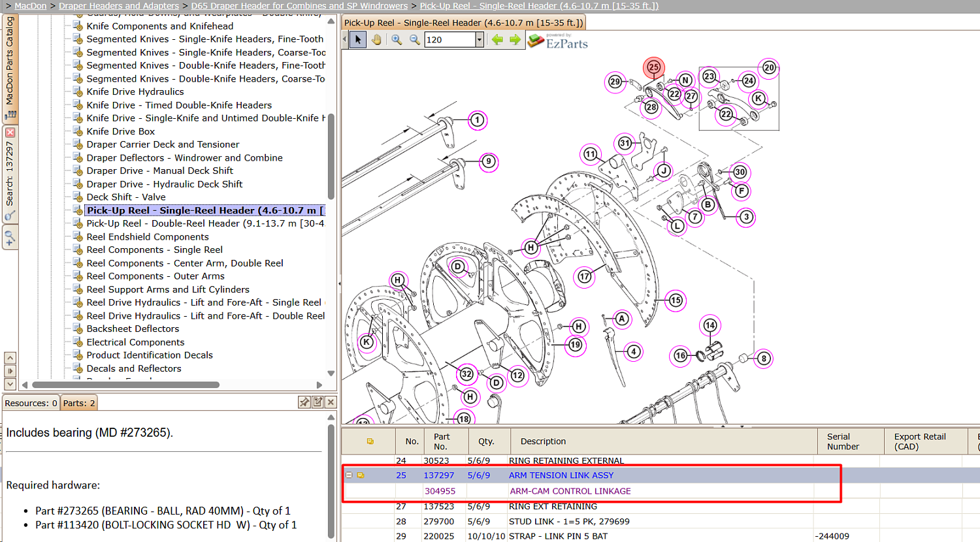Select ARM TENSION LINK ASSY description
The height and width of the screenshot is (542, 980).
pyautogui.click(x=561, y=475)
